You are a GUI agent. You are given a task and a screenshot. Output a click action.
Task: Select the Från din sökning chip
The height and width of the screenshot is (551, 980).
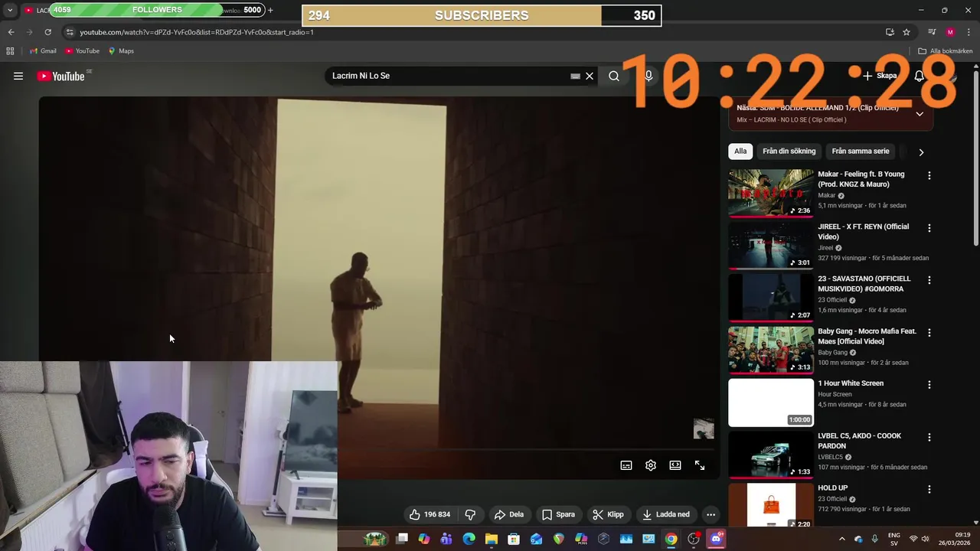pyautogui.click(x=789, y=152)
